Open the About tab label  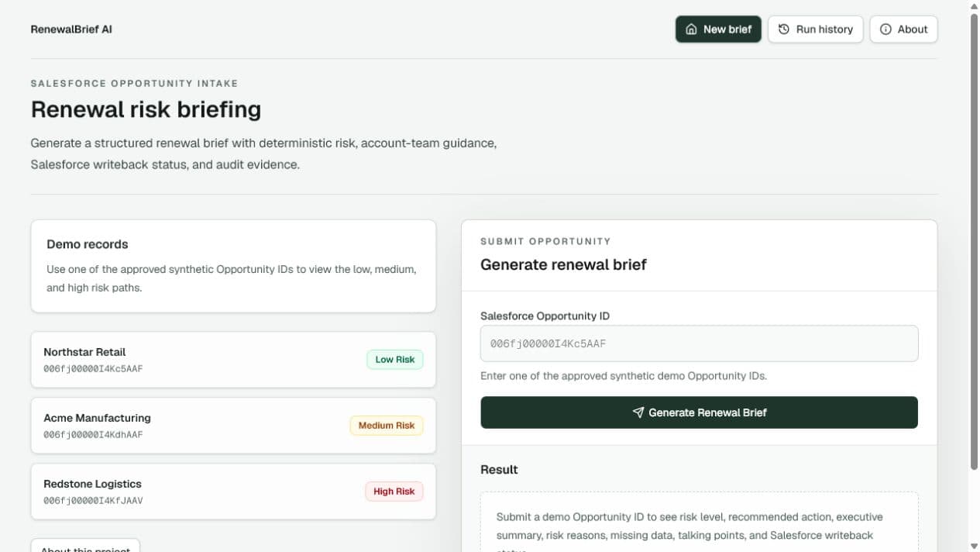coord(913,29)
